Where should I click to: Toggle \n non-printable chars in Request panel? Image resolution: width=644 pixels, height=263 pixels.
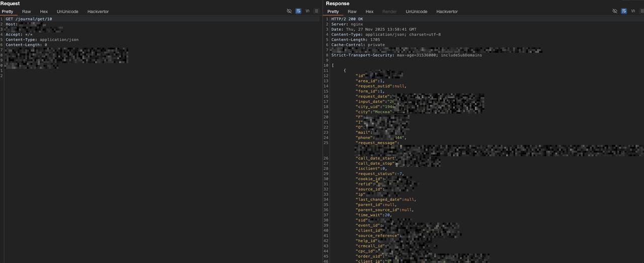coord(307,11)
